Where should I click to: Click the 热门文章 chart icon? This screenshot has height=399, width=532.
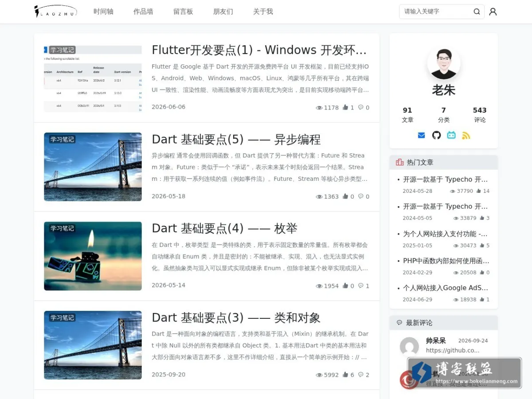[399, 162]
